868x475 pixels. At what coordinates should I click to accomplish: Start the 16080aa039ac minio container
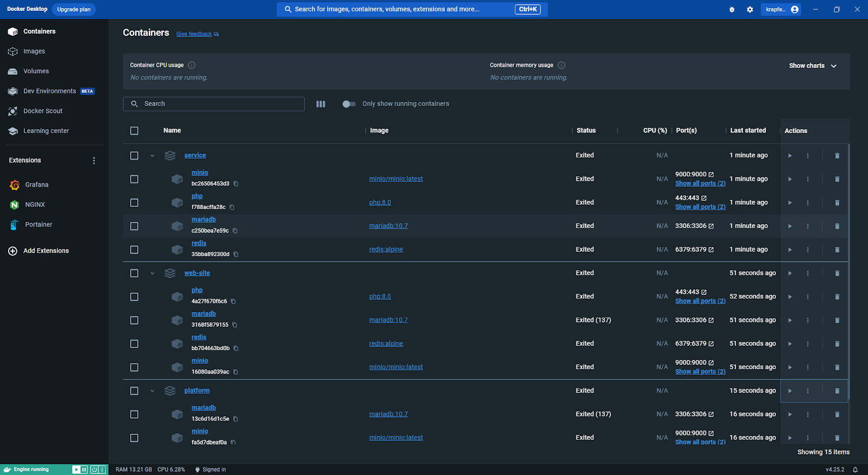coord(790,368)
